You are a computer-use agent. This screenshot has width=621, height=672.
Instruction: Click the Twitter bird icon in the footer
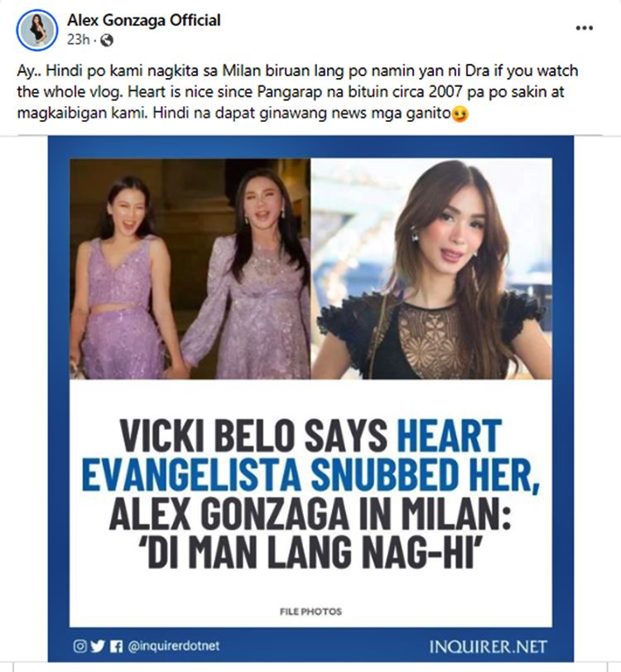tap(98, 645)
